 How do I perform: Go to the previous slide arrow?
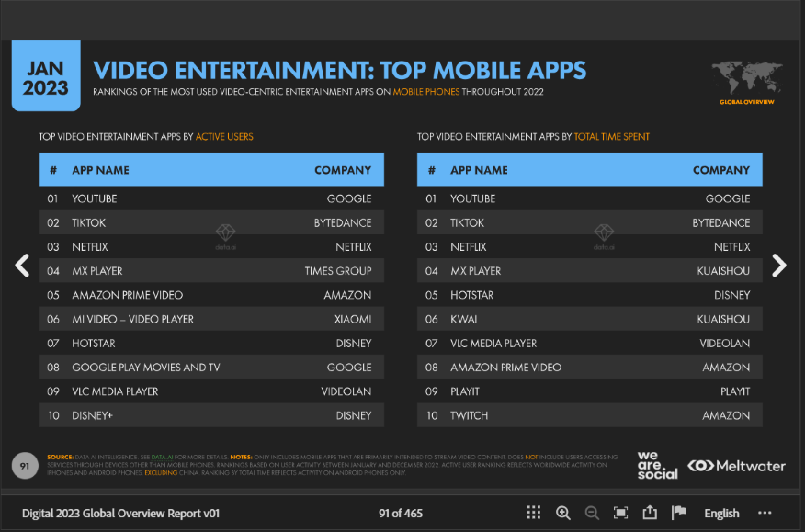pos(22,266)
